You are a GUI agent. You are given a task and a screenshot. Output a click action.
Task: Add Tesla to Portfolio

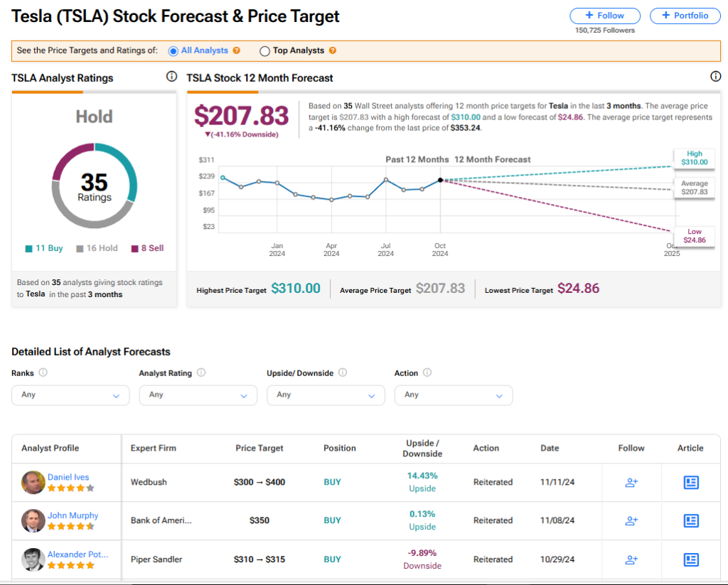(685, 16)
